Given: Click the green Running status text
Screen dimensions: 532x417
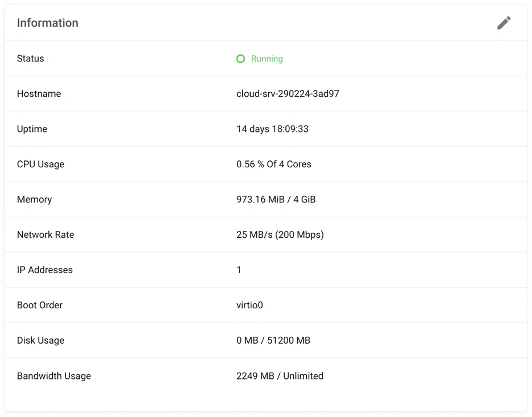Looking at the screenshot, I should tap(267, 59).
